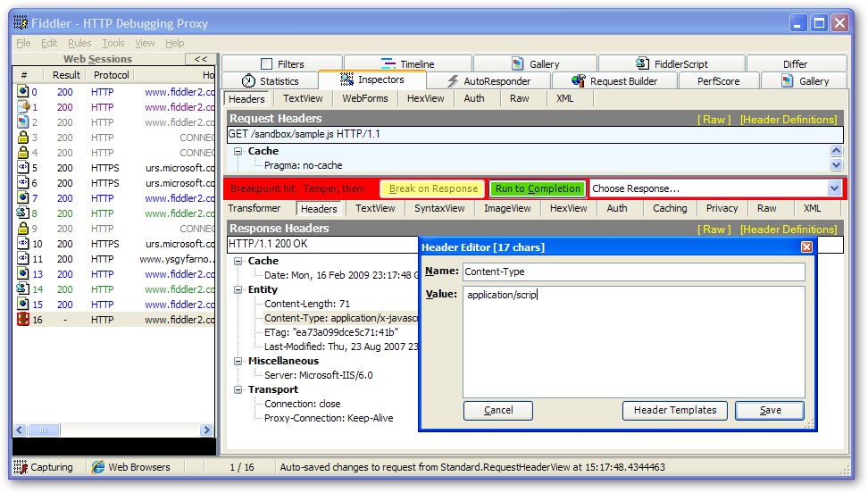Save the edited header

coord(769,411)
